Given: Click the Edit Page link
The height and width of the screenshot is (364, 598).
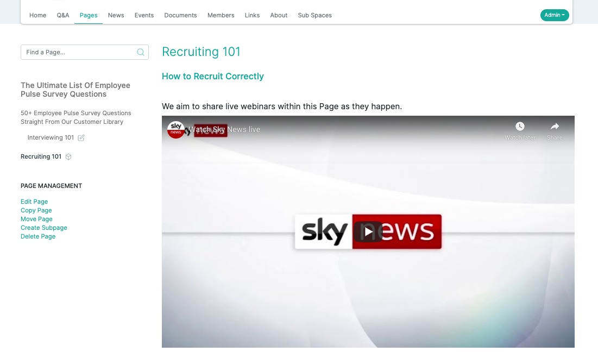Looking at the screenshot, I should click(34, 202).
